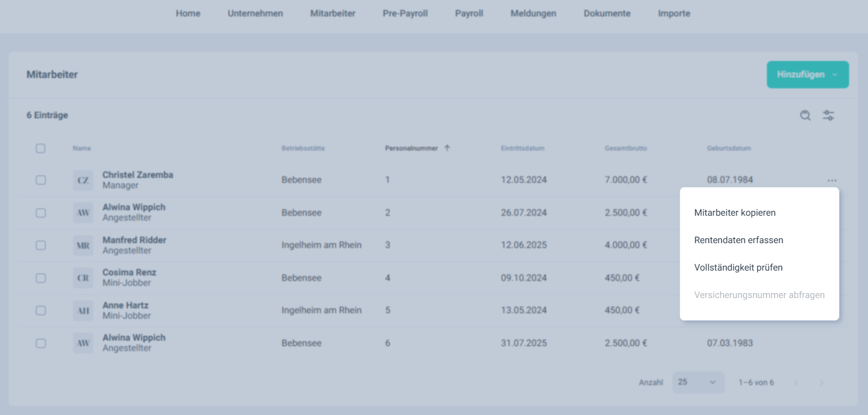This screenshot has height=415, width=868.
Task: Sort by the Eintrittsdatum column header
Action: (522, 148)
